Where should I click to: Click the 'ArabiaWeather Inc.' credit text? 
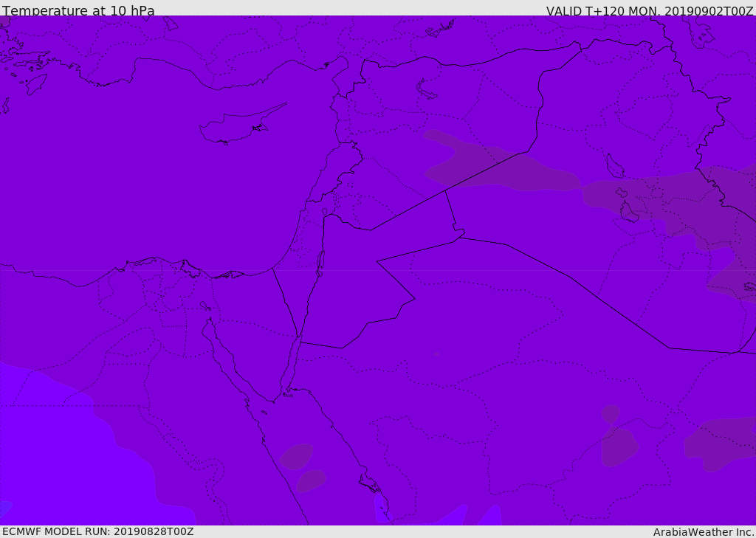point(703,532)
